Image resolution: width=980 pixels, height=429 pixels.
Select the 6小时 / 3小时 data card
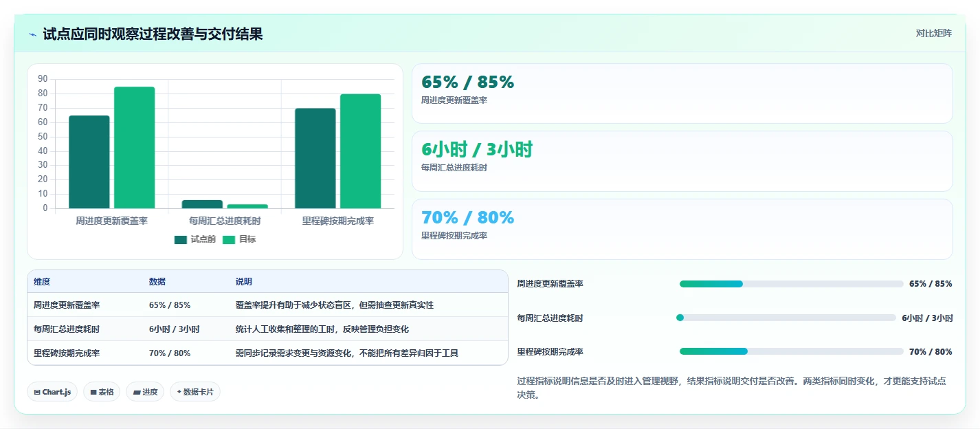click(x=682, y=161)
